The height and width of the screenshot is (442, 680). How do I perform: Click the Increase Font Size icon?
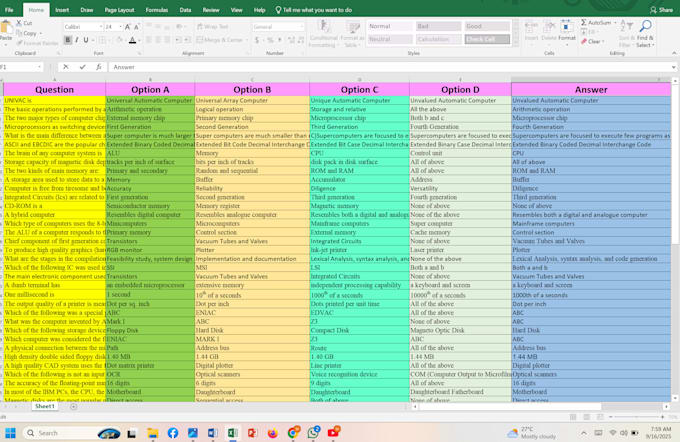pyautogui.click(x=128, y=27)
